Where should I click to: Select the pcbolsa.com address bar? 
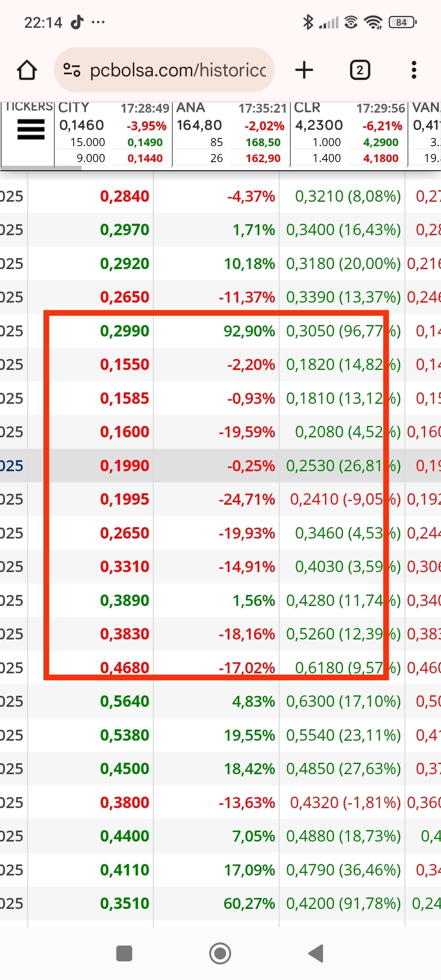click(164, 70)
